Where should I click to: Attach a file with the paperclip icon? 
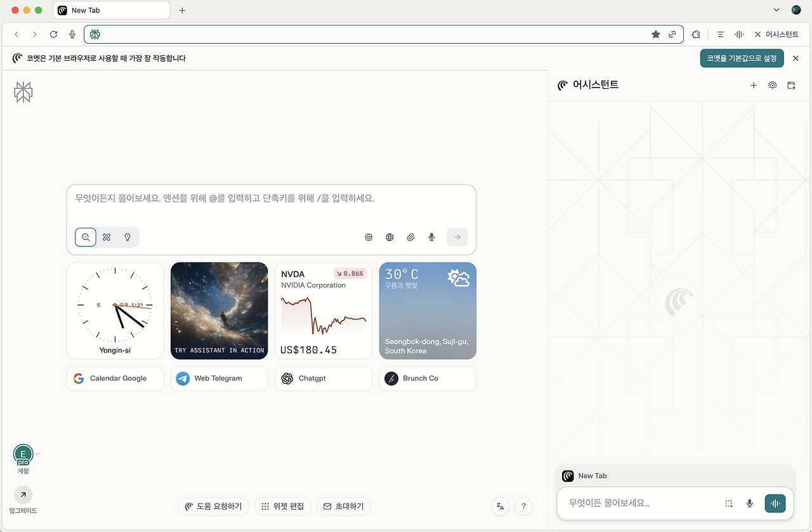click(410, 237)
